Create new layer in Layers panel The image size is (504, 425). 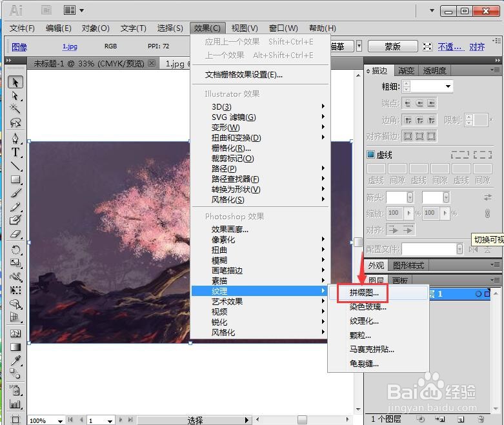tap(461, 419)
